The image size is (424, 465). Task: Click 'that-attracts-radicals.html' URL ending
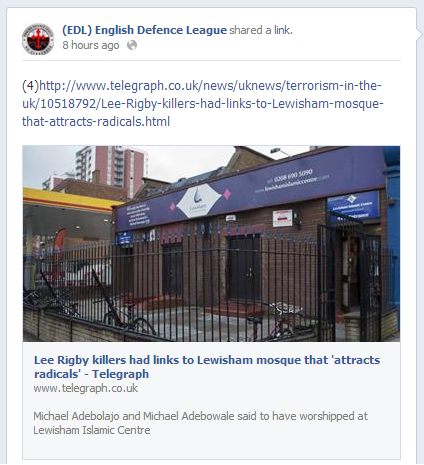tap(96, 122)
